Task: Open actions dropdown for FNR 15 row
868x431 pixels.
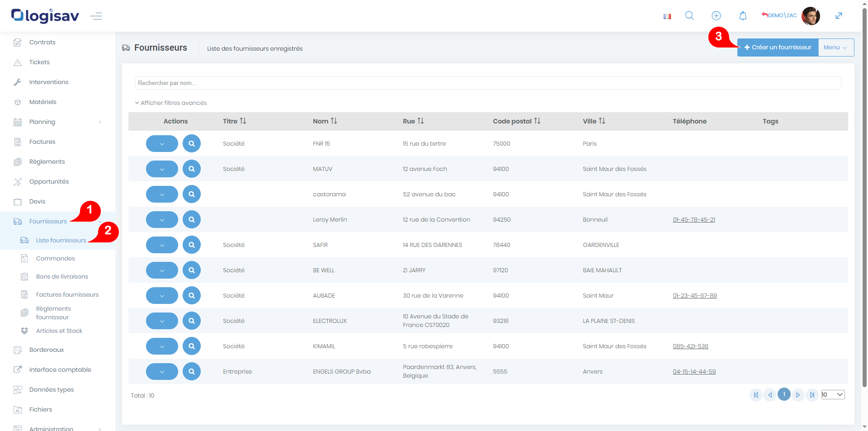Action: click(162, 144)
